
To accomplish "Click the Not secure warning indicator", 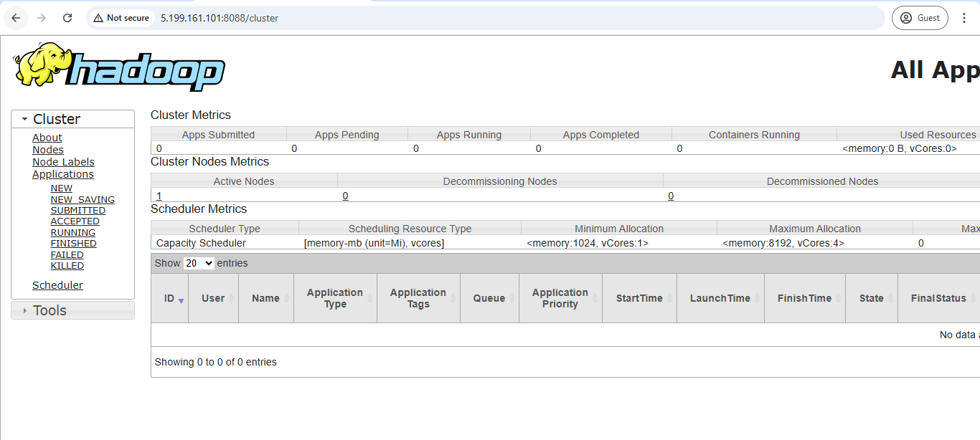I will 121,18.
